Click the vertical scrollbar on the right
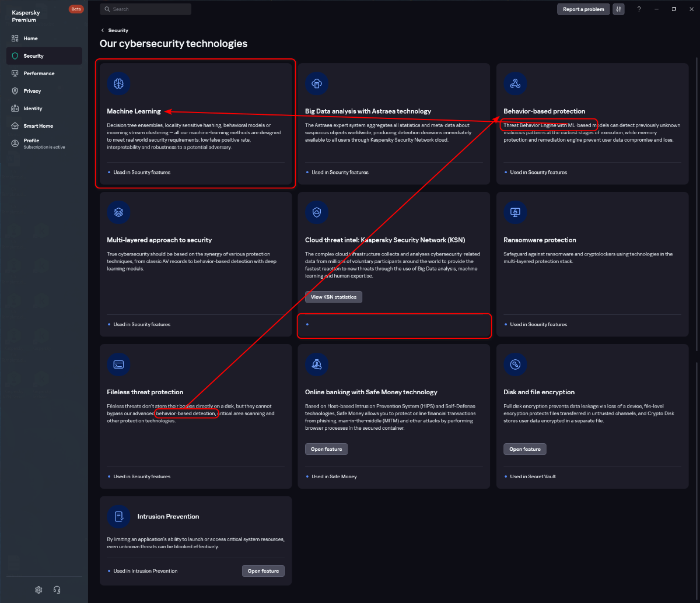 click(696, 204)
